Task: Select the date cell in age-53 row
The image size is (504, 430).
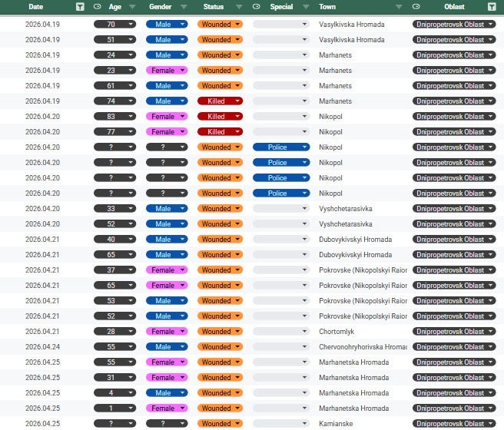Action: coord(42,301)
